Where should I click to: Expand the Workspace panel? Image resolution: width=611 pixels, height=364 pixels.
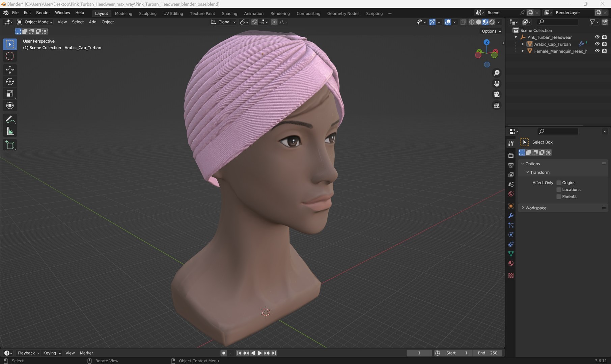tap(536, 208)
